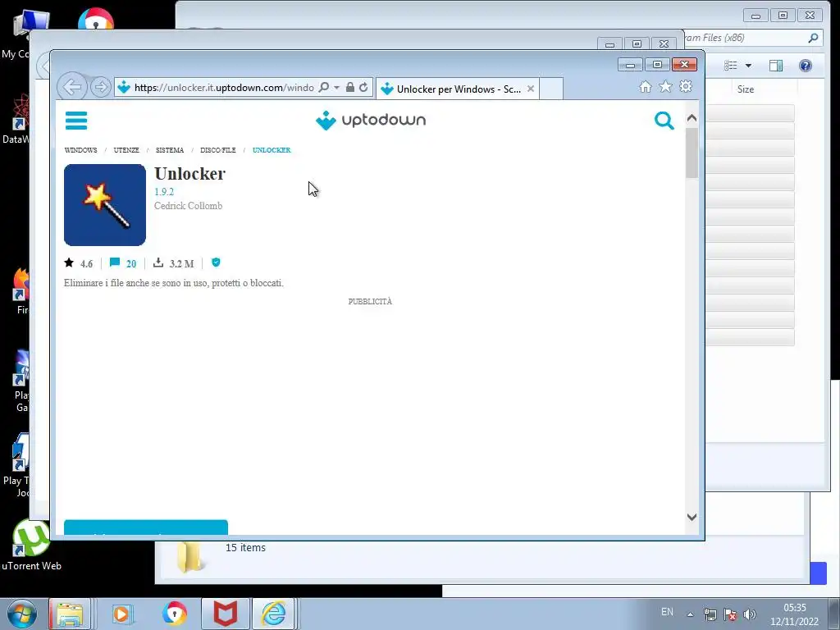Screen dimensions: 840x630
Task: Click the volume speaker tray icon
Action: pos(750,614)
